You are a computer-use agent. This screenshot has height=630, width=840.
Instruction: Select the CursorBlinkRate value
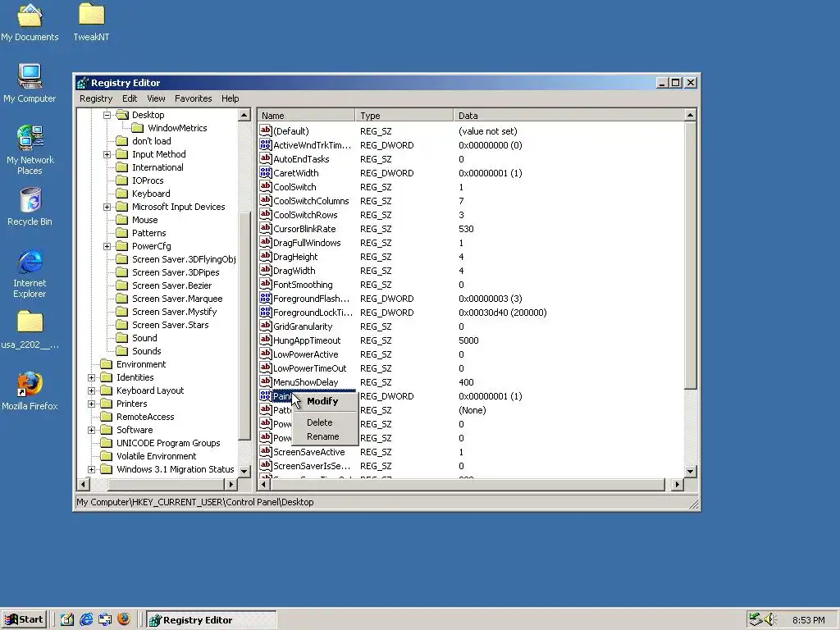click(x=304, y=229)
